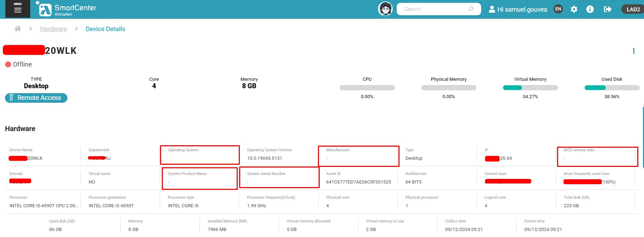This screenshot has height=237, width=644.
Task: Click the info circle icon
Action: [590, 9]
